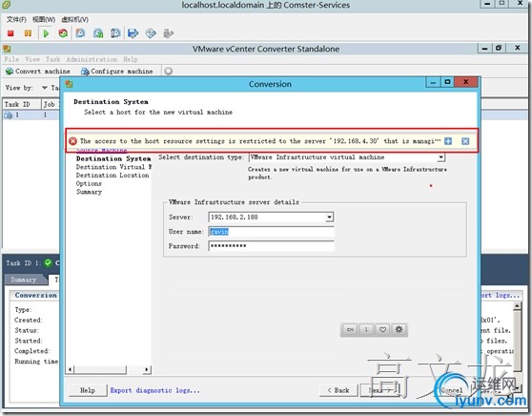
Task: Click the Summary tab in the task details pane
Action: coord(24,280)
